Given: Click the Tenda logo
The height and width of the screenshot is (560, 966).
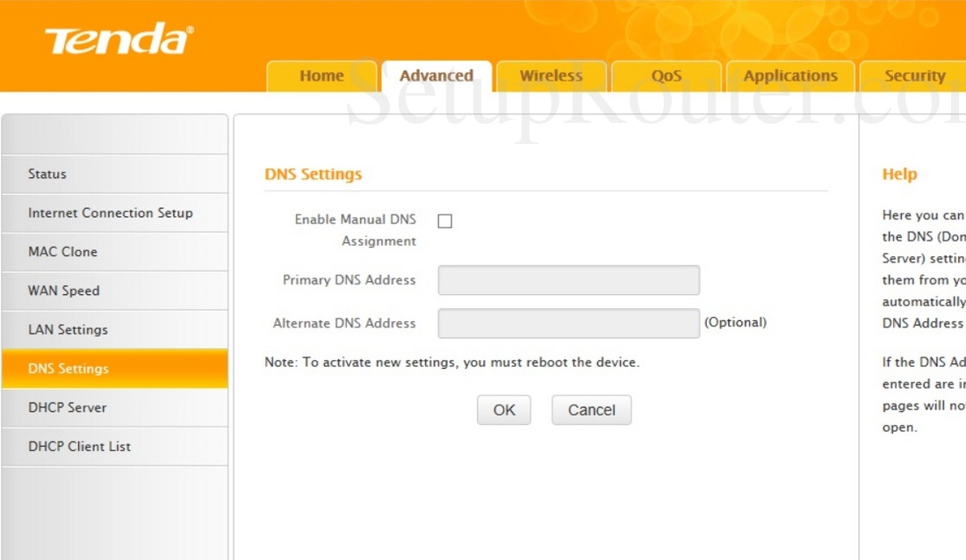Looking at the screenshot, I should coord(119,40).
